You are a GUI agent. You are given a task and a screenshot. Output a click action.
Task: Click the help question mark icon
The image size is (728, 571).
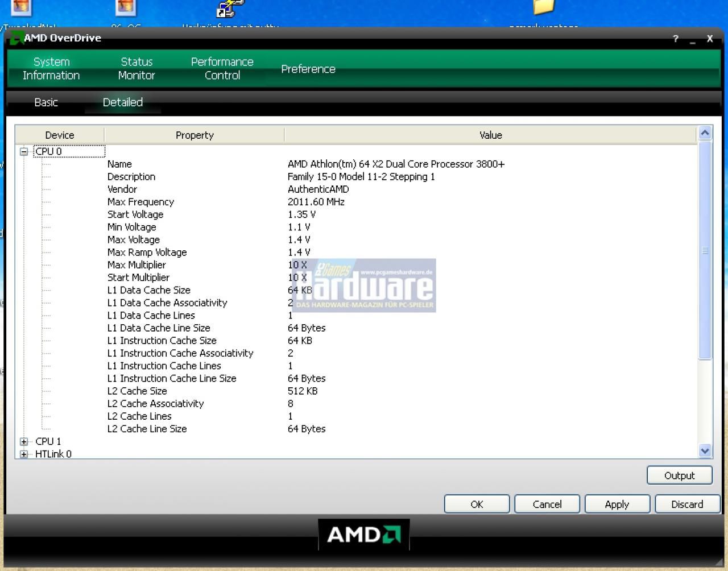(676, 39)
